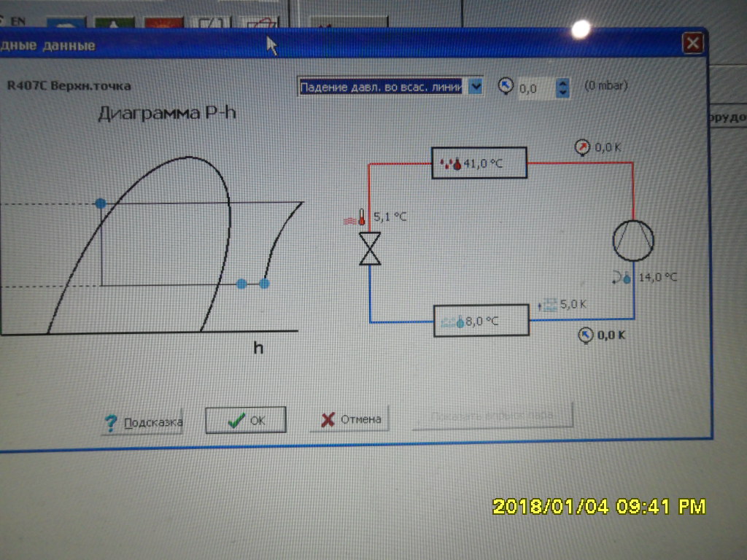
Task: Click the pressure gauge icon beside the 0,0 input
Action: pos(506,86)
